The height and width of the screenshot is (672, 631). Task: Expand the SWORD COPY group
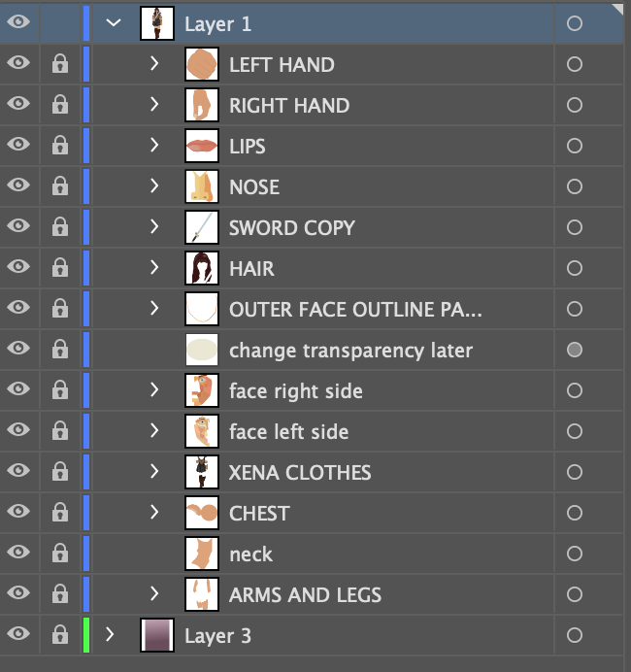[x=154, y=226]
